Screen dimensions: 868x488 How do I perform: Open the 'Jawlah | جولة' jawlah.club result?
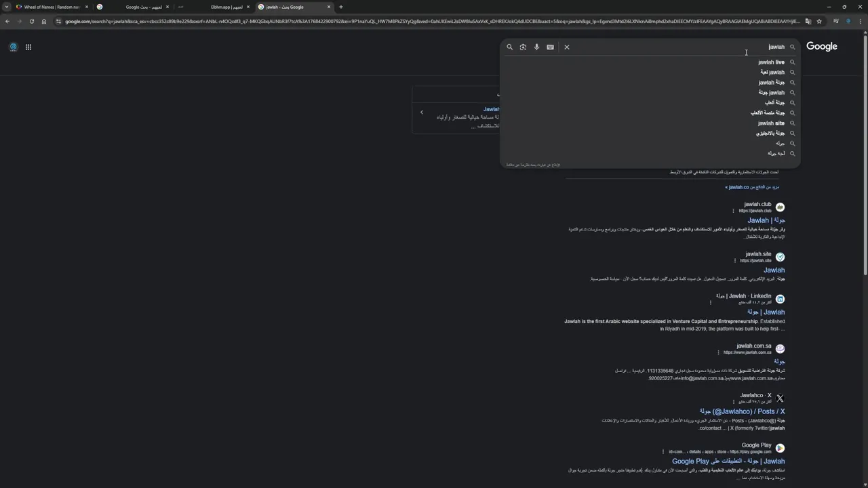pos(766,220)
